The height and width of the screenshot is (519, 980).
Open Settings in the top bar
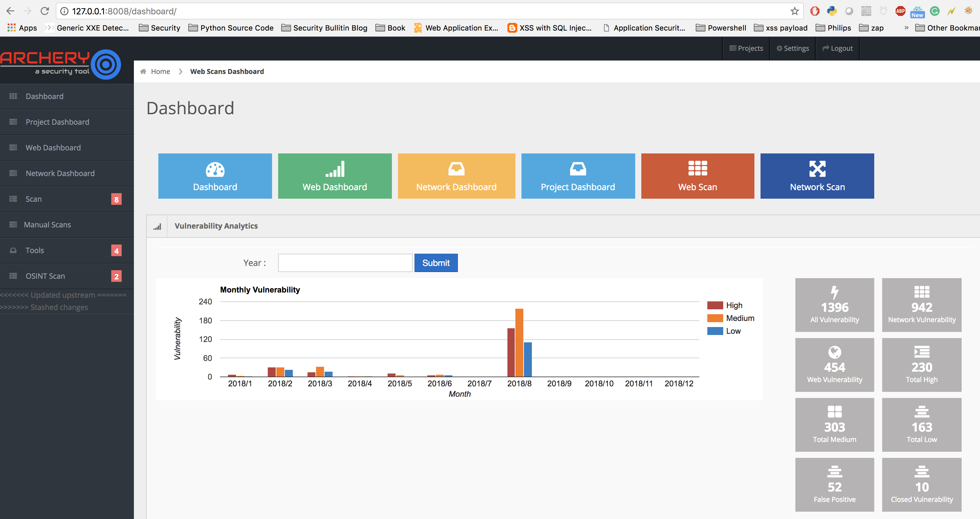click(x=792, y=48)
